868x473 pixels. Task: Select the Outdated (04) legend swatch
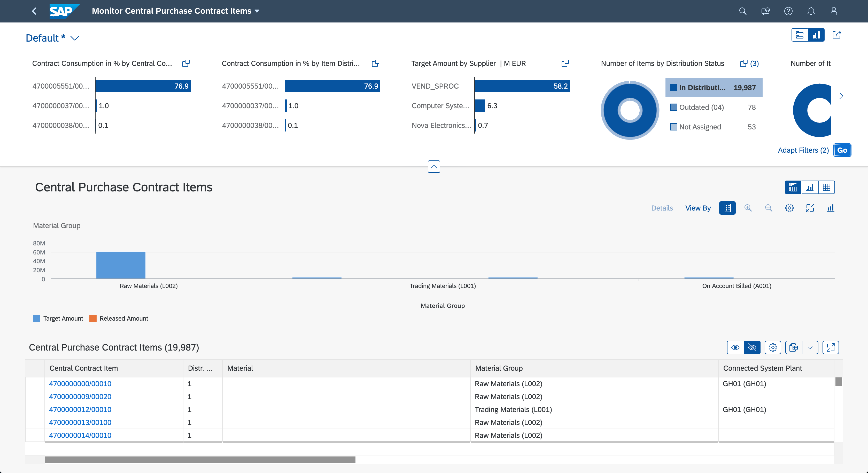coord(673,107)
